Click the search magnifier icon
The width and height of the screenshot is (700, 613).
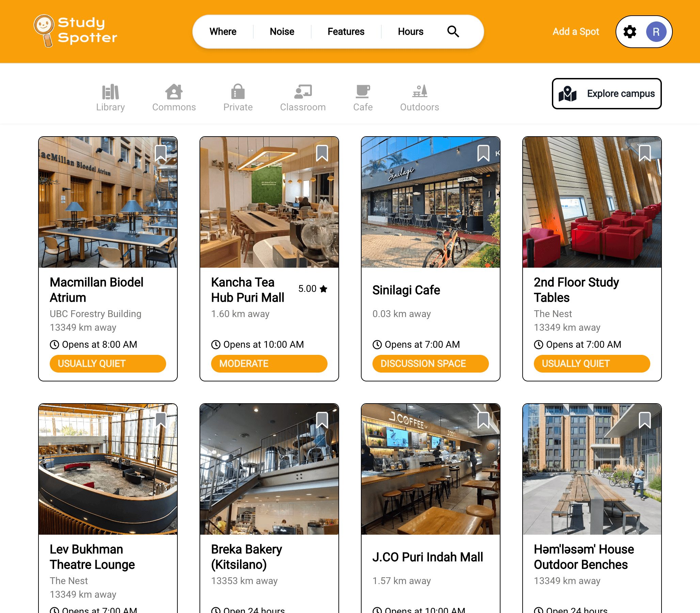(453, 31)
